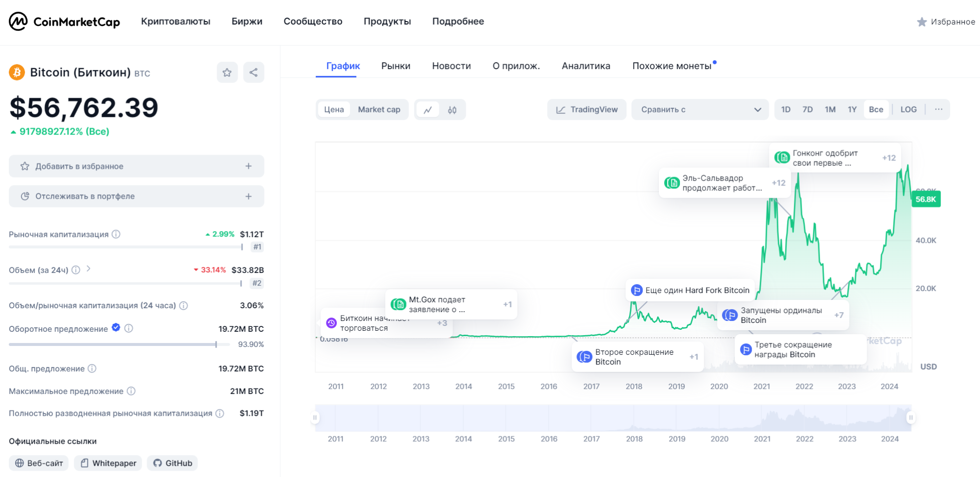
Task: Switch to candlestick chart view
Action: (x=452, y=109)
